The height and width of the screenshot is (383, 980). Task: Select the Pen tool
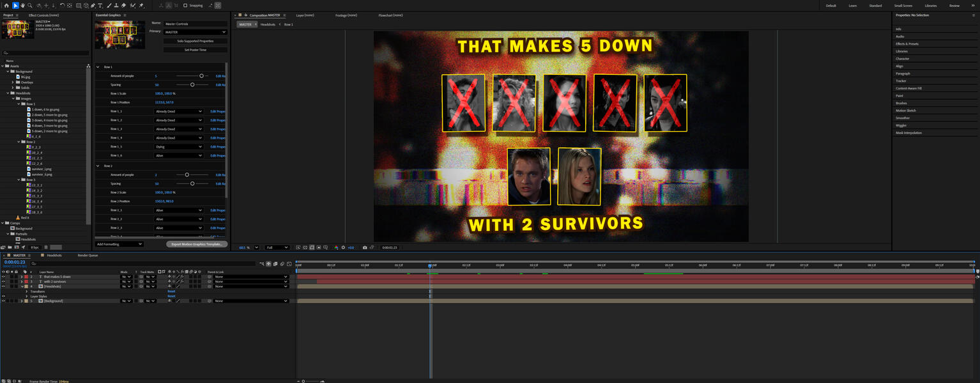point(93,5)
